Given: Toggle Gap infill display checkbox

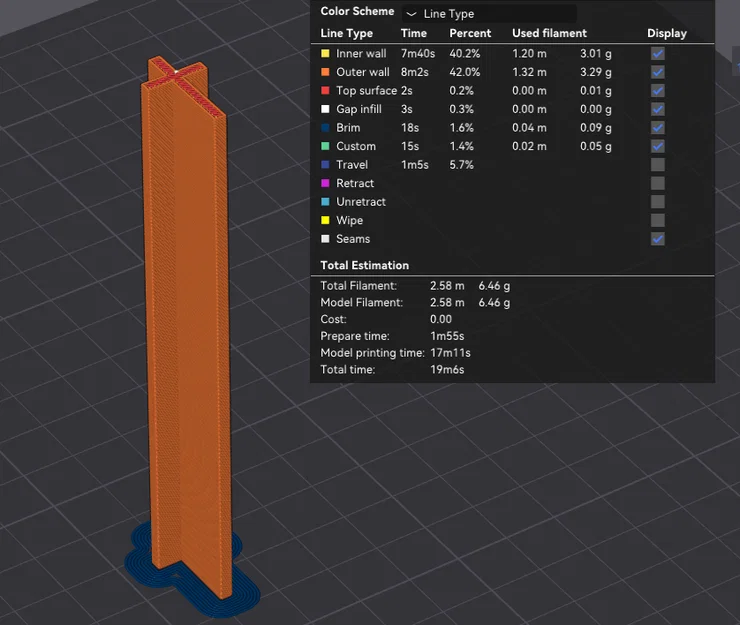Looking at the screenshot, I should [657, 109].
